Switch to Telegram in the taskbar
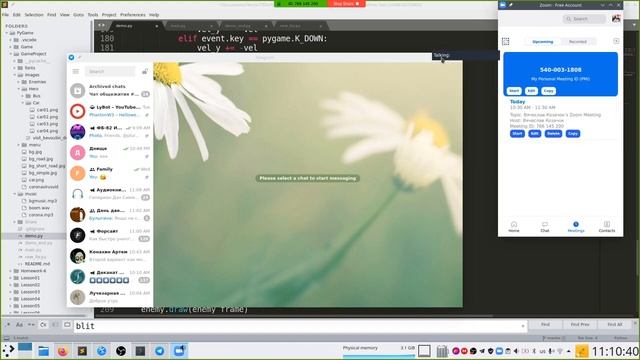Viewport: 640px width, 360px height. (x=160, y=351)
